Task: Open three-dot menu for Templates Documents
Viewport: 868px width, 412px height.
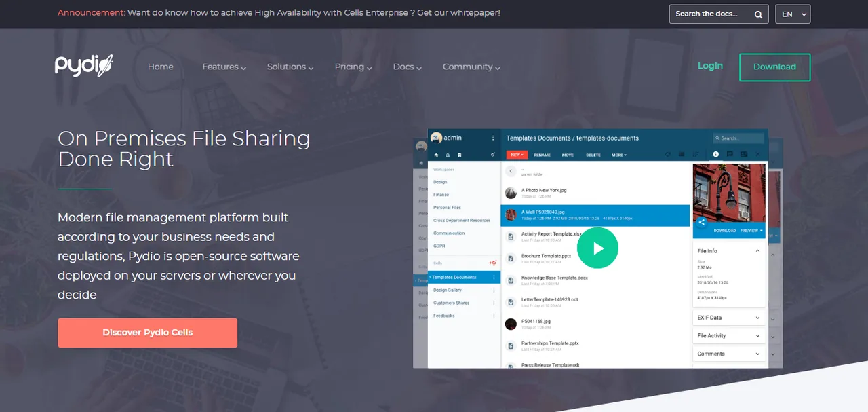Action: pyautogui.click(x=494, y=277)
